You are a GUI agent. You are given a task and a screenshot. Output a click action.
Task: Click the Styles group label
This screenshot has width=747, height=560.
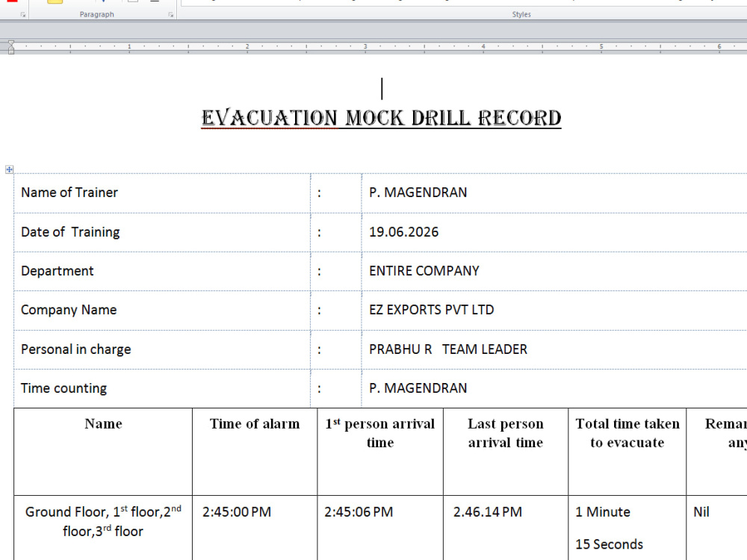coord(521,14)
